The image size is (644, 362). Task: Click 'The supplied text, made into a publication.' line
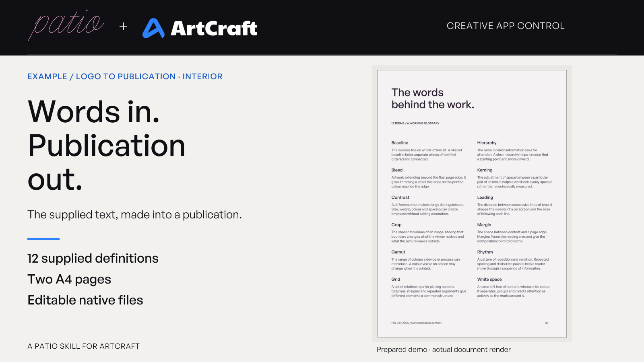click(x=134, y=215)
